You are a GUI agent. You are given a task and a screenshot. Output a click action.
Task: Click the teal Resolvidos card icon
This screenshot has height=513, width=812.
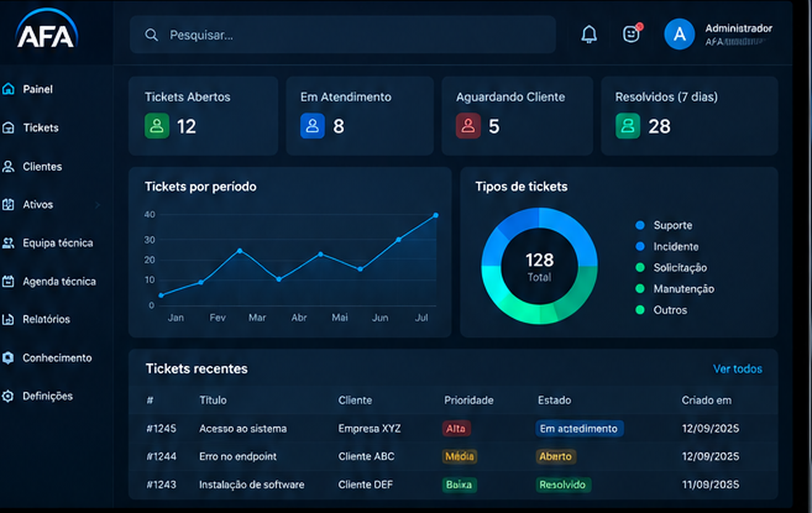coord(628,126)
